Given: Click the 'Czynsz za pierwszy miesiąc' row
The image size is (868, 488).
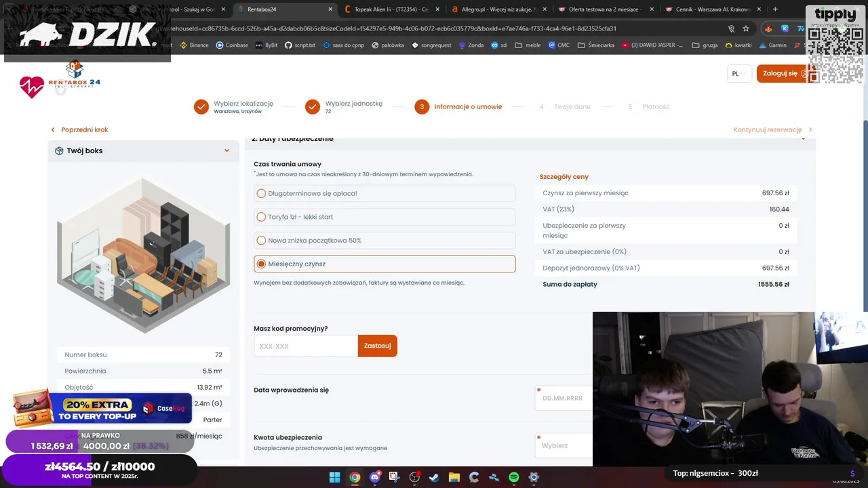Looking at the screenshot, I should (x=666, y=193).
